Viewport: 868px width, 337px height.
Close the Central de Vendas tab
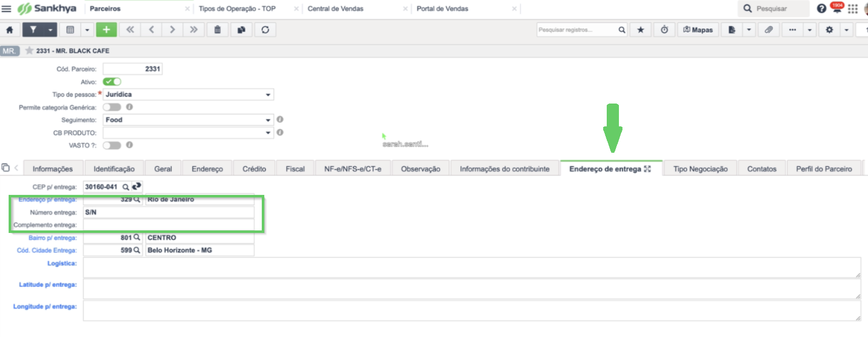coord(405,9)
